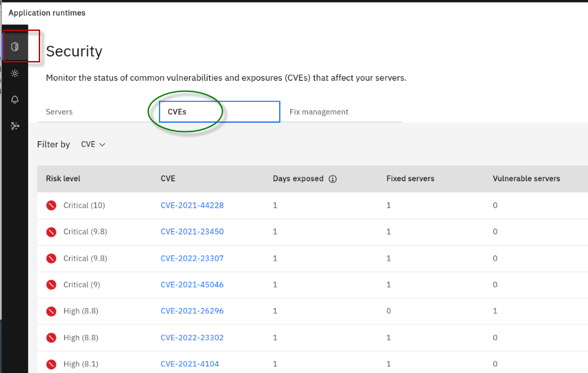Open the Fix management tab

click(x=319, y=112)
